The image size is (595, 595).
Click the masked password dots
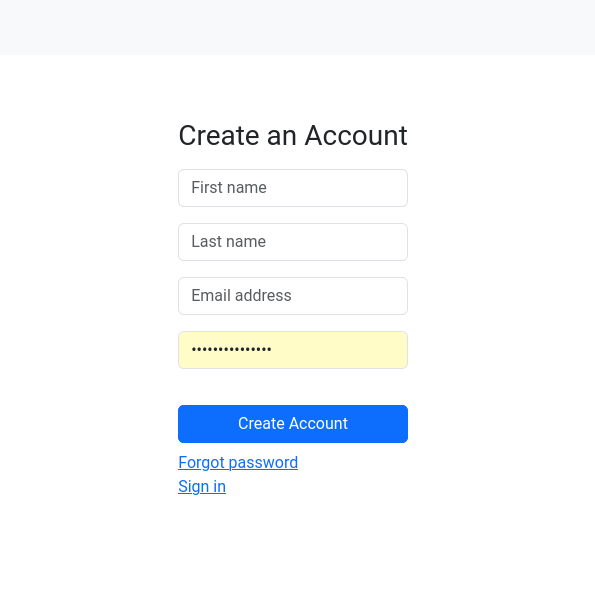point(231,349)
